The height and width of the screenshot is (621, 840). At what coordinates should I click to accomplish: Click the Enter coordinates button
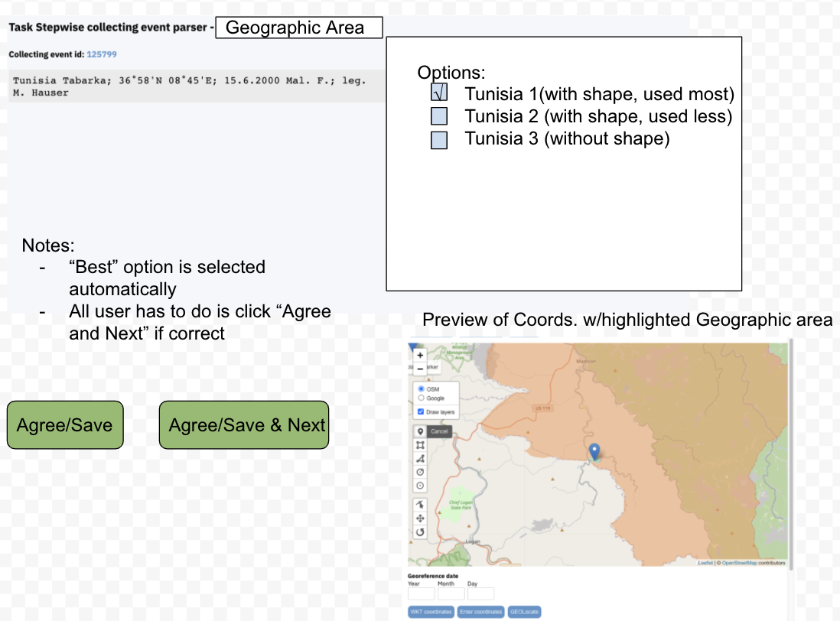pos(481,612)
